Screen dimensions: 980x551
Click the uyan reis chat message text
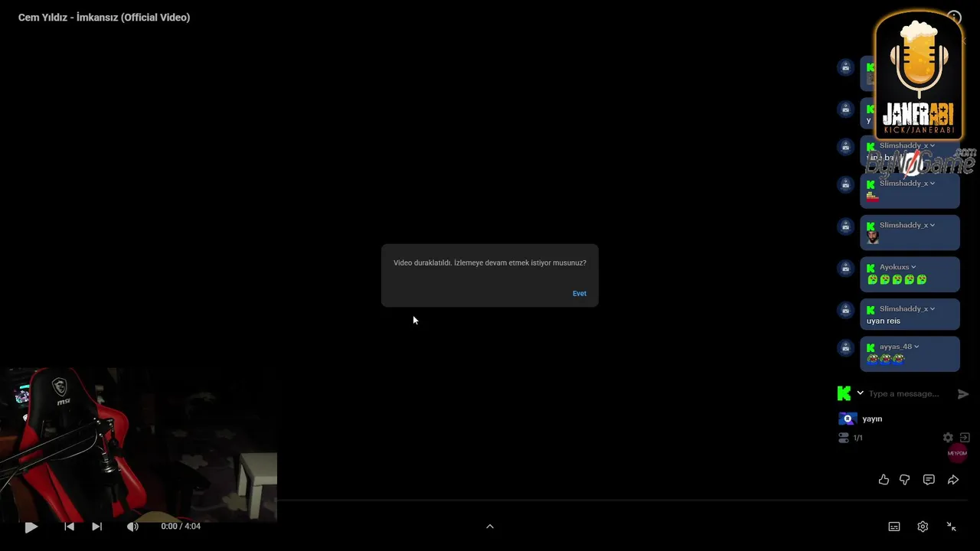click(x=884, y=321)
